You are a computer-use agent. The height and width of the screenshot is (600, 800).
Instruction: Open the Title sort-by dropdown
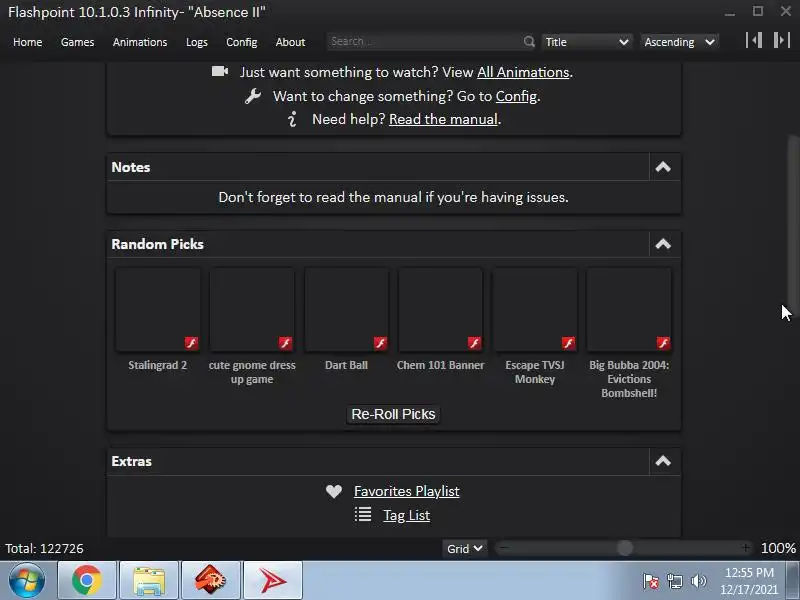tap(587, 42)
